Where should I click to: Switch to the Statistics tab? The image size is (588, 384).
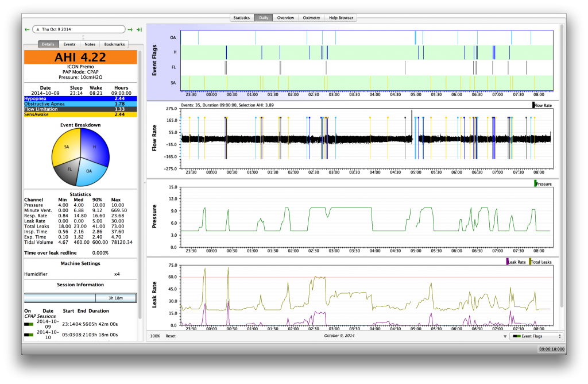241,18
